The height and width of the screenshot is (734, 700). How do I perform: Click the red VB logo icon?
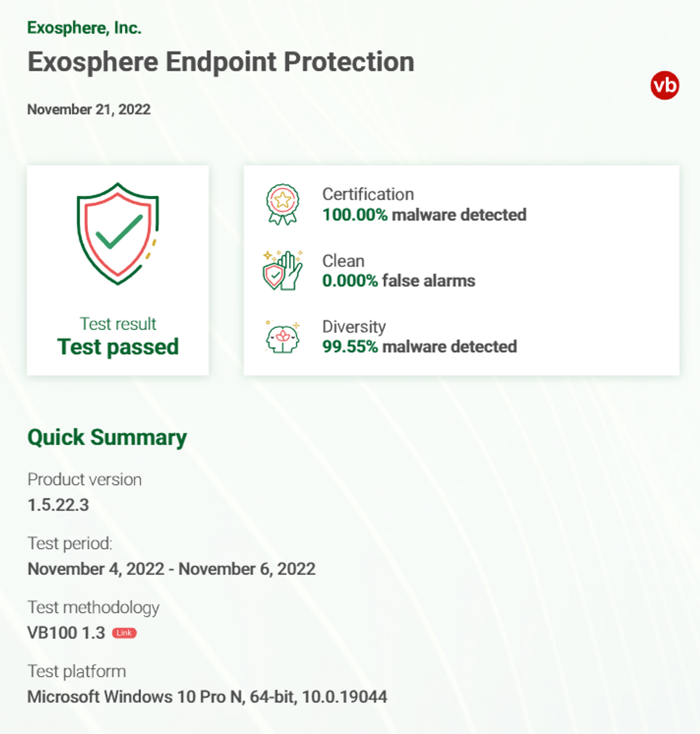coord(665,85)
